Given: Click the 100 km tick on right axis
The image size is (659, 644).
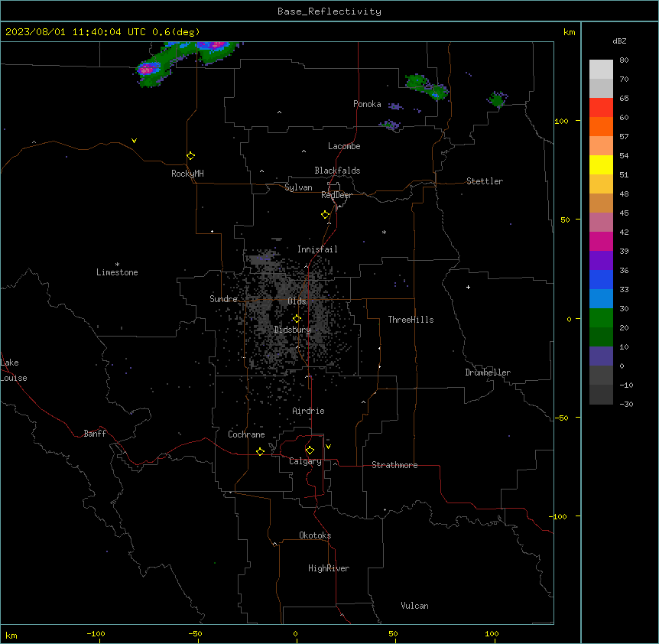Looking at the screenshot, I should (561, 121).
